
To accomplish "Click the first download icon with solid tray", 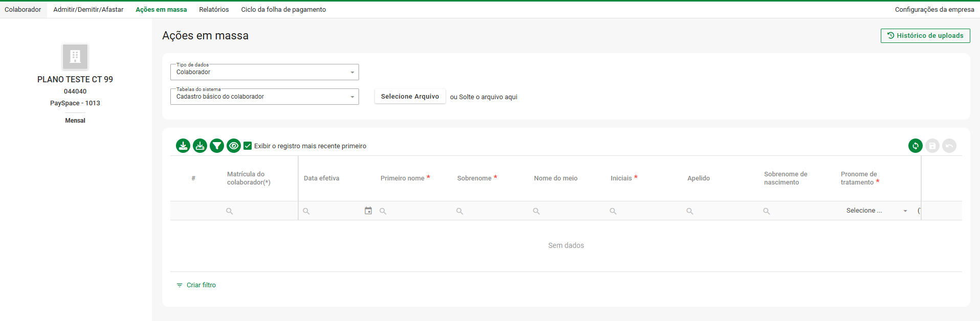I will [x=183, y=146].
